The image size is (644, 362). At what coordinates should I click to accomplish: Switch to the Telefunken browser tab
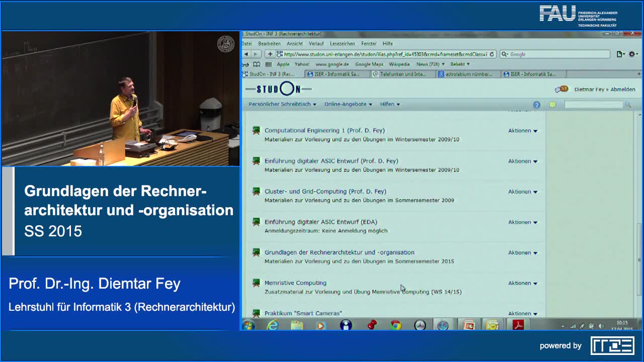coord(403,74)
